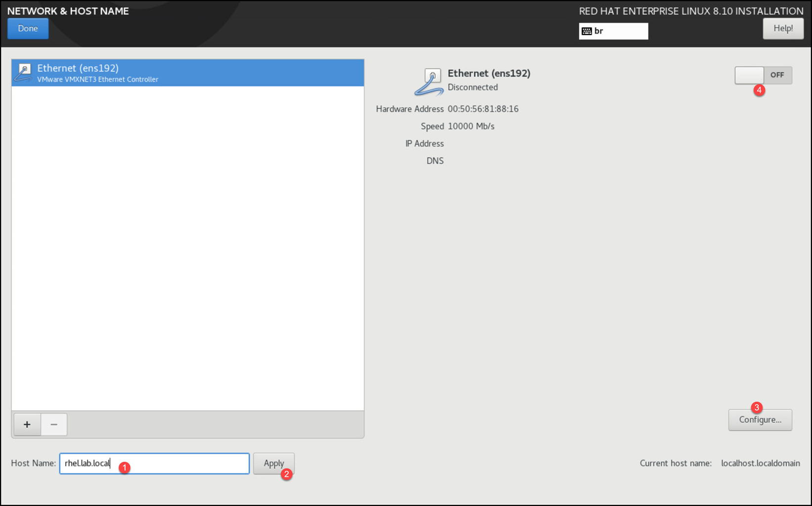
Task: Click the keyboard icon in layout indicator
Action: pyautogui.click(x=586, y=31)
